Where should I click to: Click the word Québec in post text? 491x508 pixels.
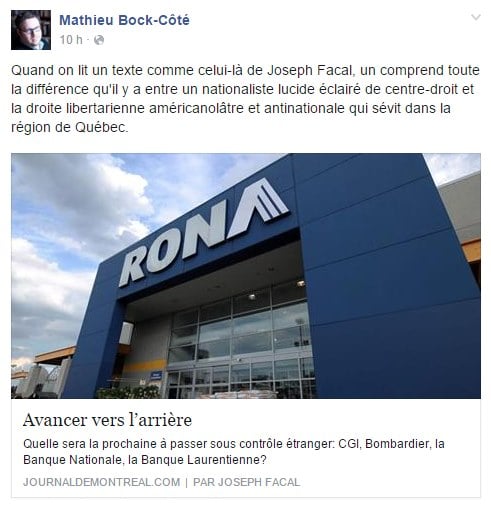pyautogui.click(x=100, y=127)
